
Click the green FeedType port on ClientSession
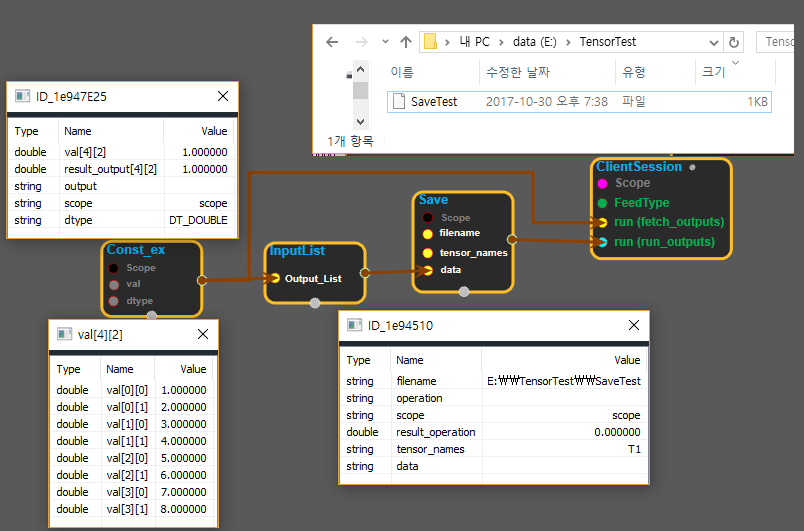point(602,203)
